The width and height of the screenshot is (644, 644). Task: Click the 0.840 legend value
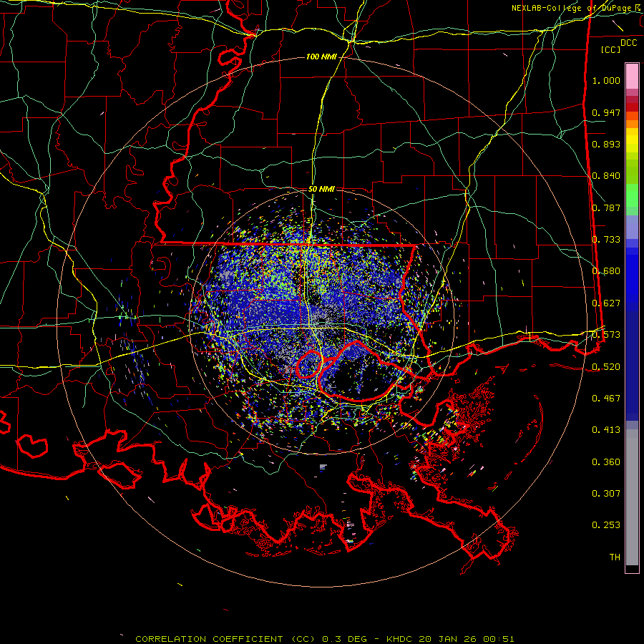(606, 176)
